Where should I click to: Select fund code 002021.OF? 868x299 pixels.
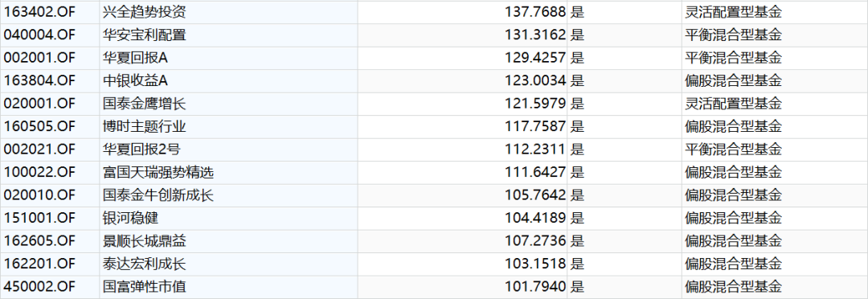[x=39, y=149]
